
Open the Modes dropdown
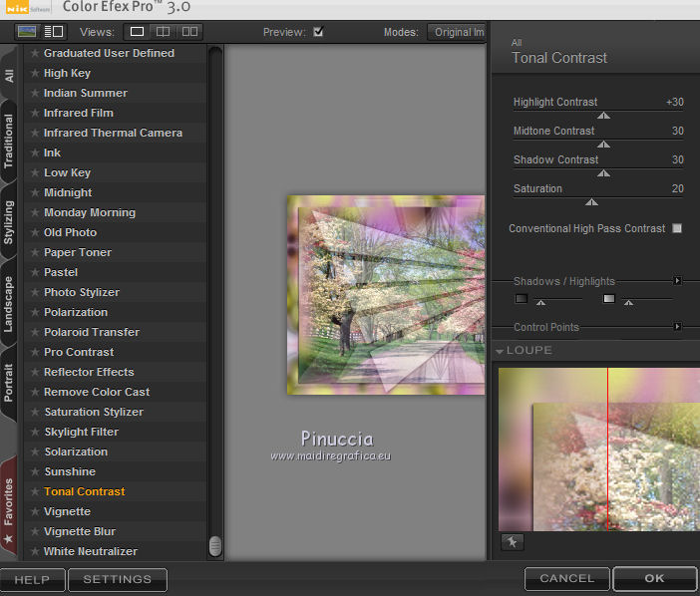pos(457,32)
